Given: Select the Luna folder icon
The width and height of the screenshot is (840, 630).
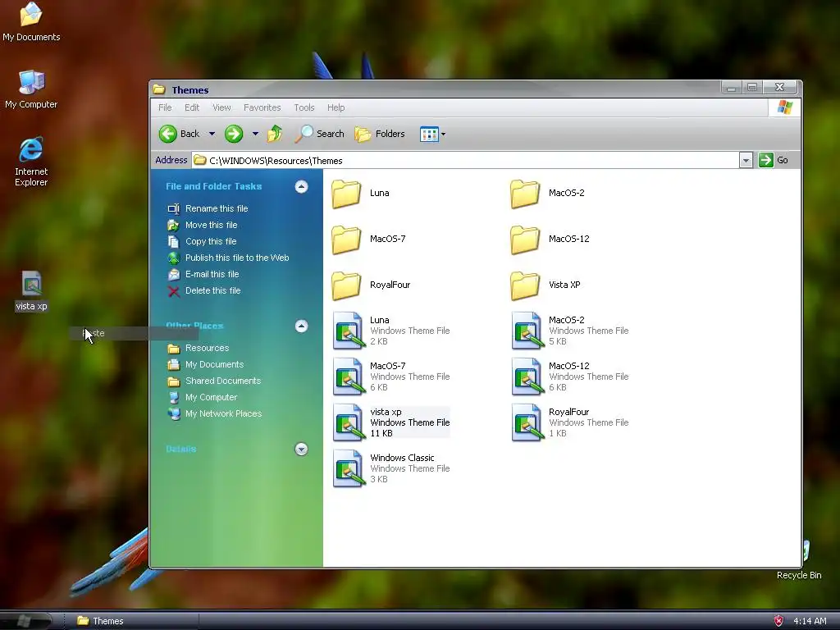Looking at the screenshot, I should tap(346, 194).
